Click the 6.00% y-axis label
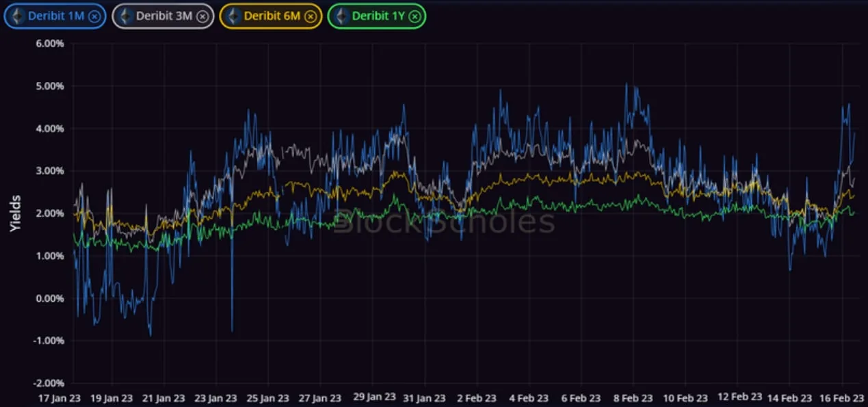Image resolution: width=868 pixels, height=407 pixels. (x=49, y=44)
